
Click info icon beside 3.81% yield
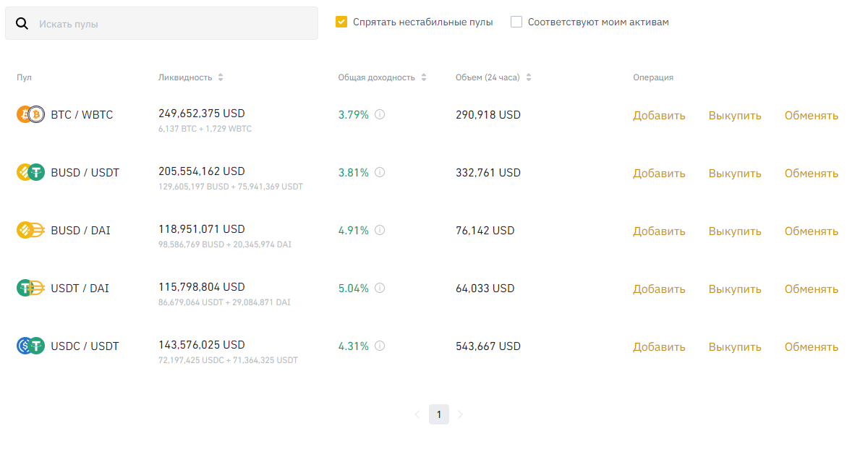pos(380,172)
